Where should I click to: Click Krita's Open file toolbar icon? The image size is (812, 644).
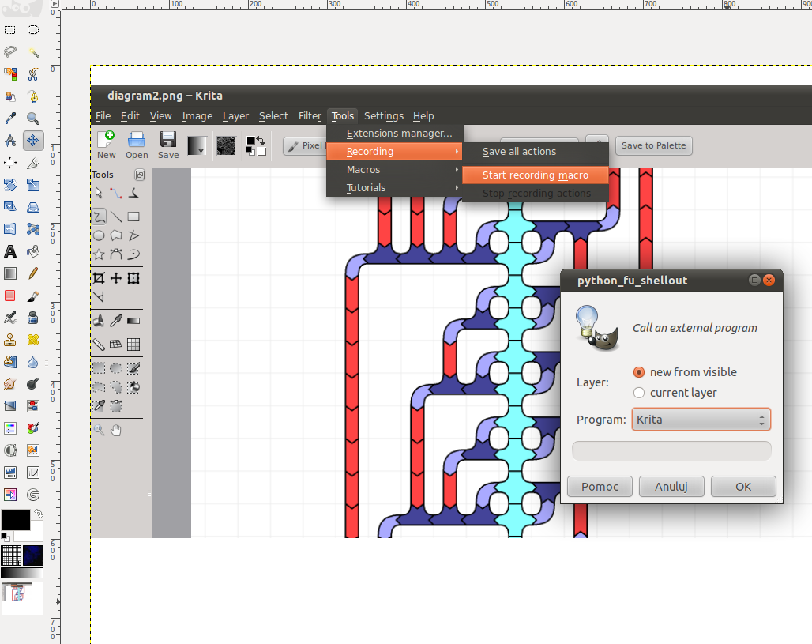point(137,145)
